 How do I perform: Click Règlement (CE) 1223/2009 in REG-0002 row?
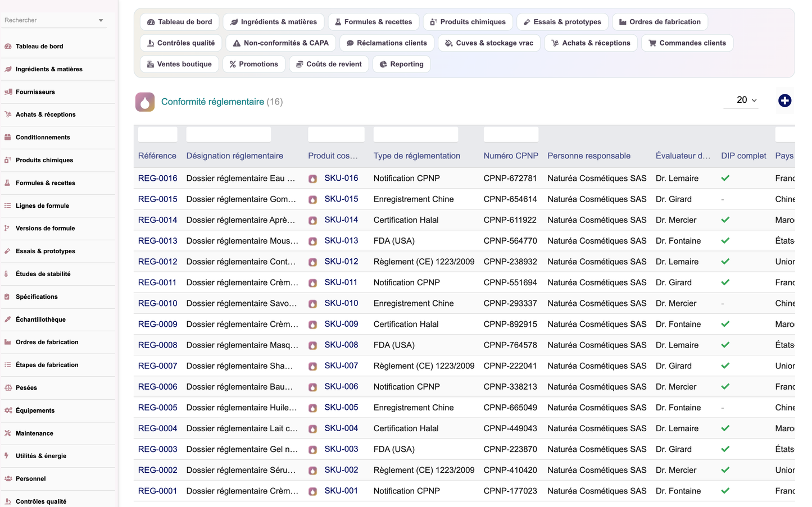(424, 471)
